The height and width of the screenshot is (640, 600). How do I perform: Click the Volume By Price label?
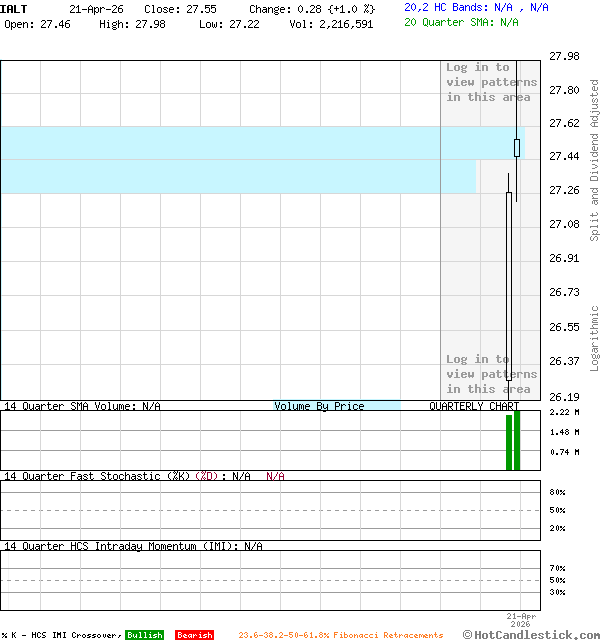[x=319, y=406]
